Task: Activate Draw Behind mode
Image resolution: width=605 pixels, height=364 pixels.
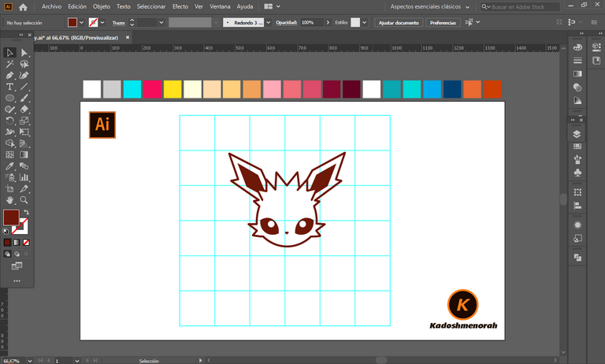Action: pyautogui.click(x=17, y=254)
